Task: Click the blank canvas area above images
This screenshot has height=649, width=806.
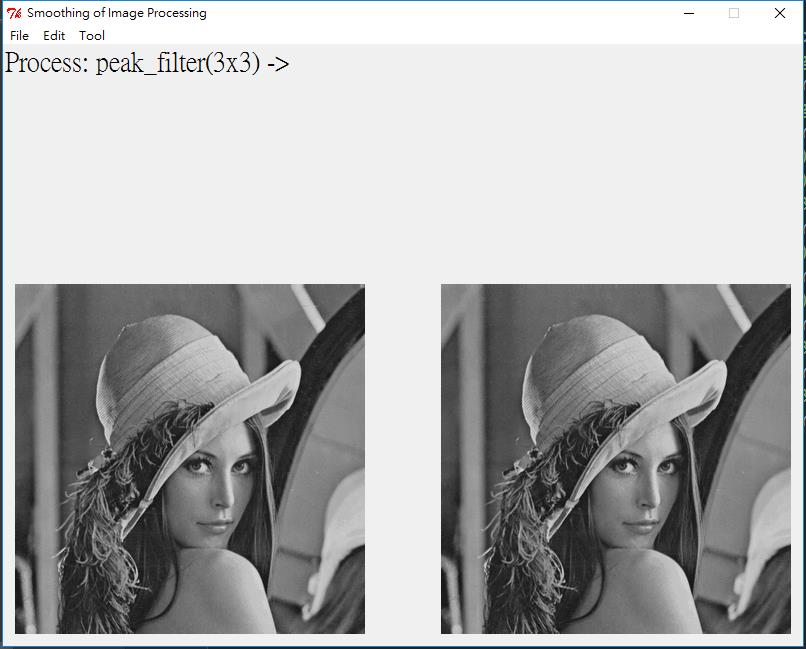Action: pyautogui.click(x=403, y=180)
